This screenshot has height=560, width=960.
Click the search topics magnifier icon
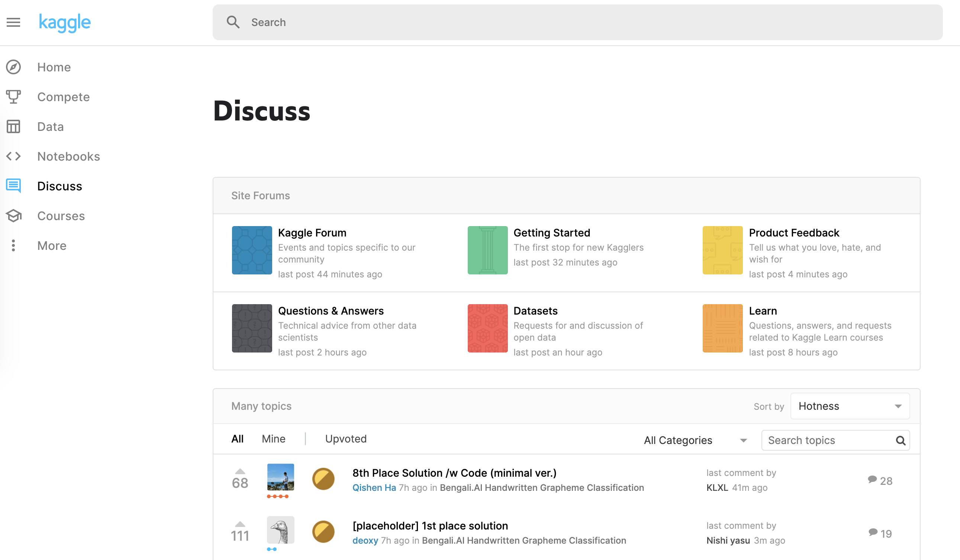pos(900,440)
